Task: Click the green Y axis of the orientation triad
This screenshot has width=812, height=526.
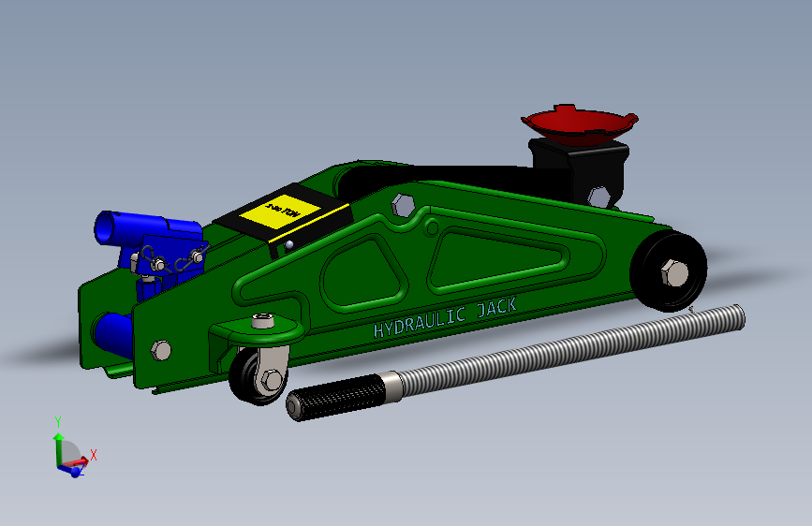Action: [x=58, y=448]
